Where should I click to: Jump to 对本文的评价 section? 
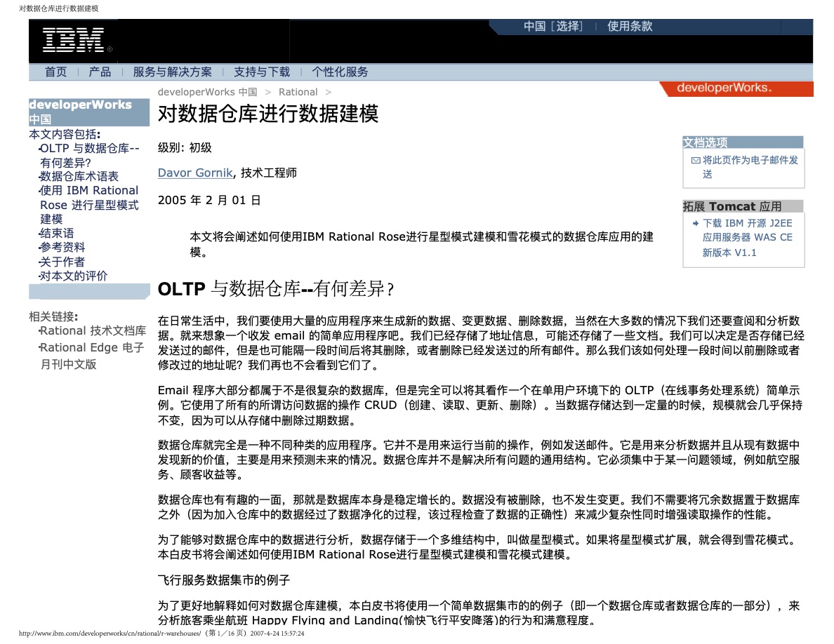(74, 276)
